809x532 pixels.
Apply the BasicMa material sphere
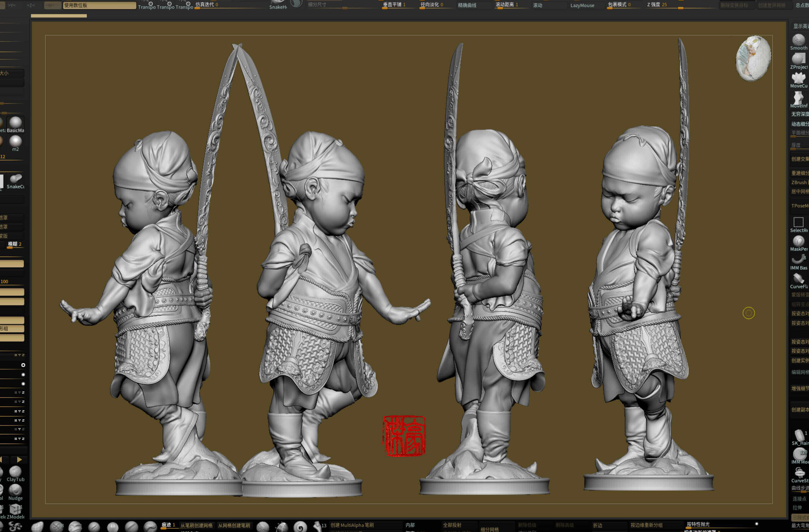pos(15,124)
